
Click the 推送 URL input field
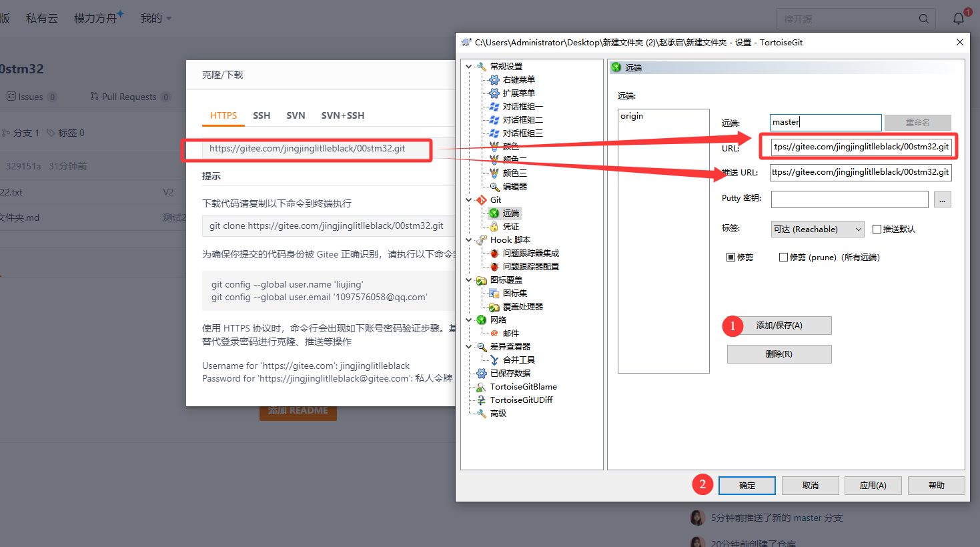point(861,173)
